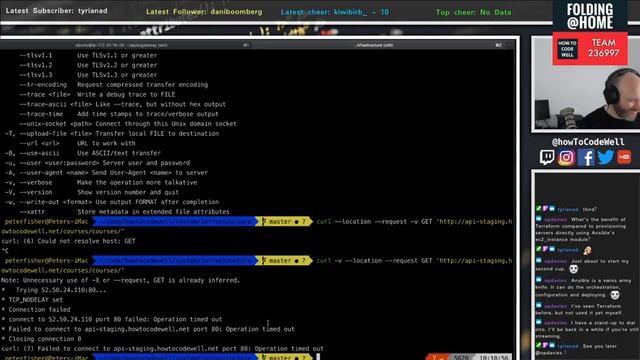Click the terminal clock in status bar
The height and width of the screenshot is (360, 640).
[x=494, y=358]
